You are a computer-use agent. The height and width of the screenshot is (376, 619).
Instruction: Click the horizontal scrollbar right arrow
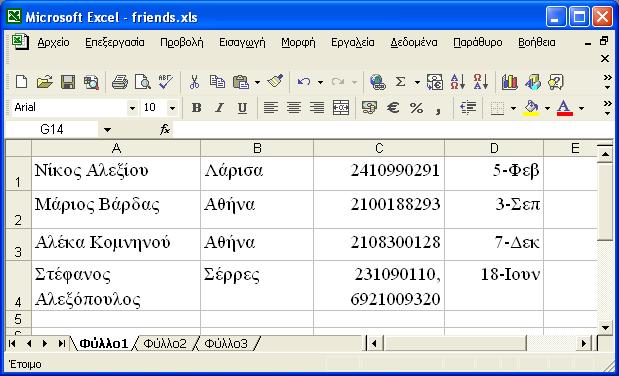point(584,344)
